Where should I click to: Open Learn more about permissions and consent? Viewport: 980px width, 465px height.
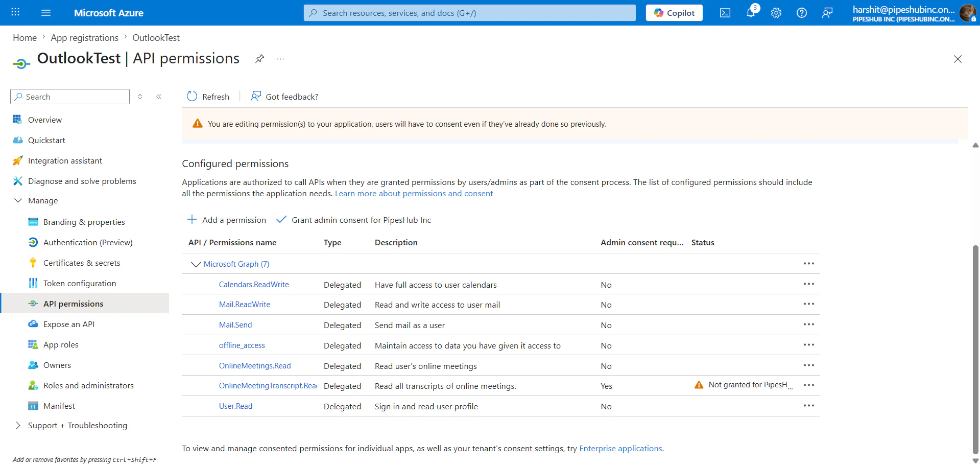pyautogui.click(x=414, y=193)
